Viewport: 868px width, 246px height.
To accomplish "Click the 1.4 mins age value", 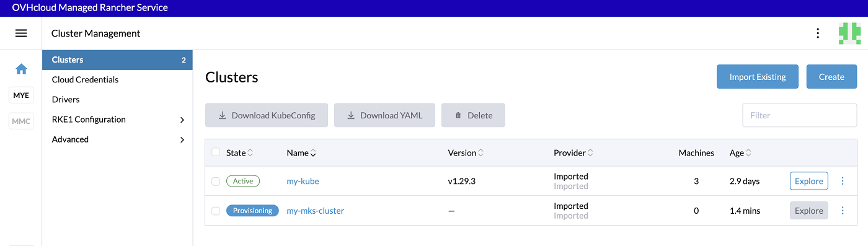I will (x=745, y=211).
